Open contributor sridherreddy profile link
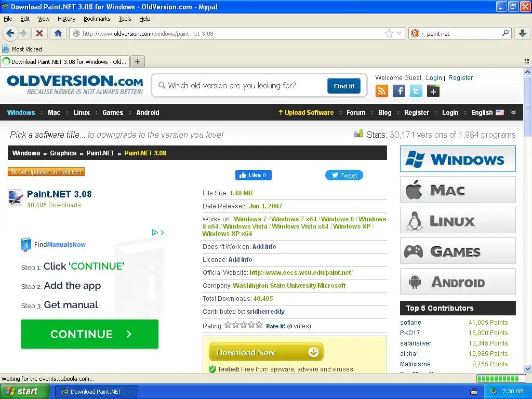 pos(265,312)
